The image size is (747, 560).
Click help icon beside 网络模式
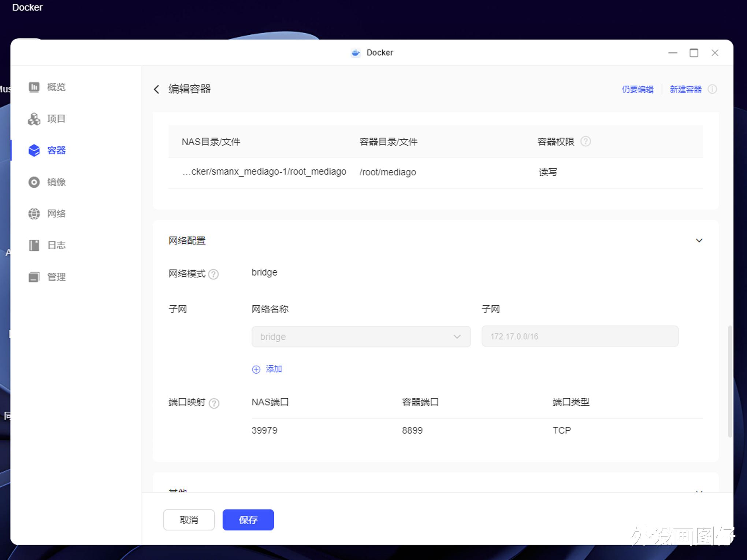point(213,274)
